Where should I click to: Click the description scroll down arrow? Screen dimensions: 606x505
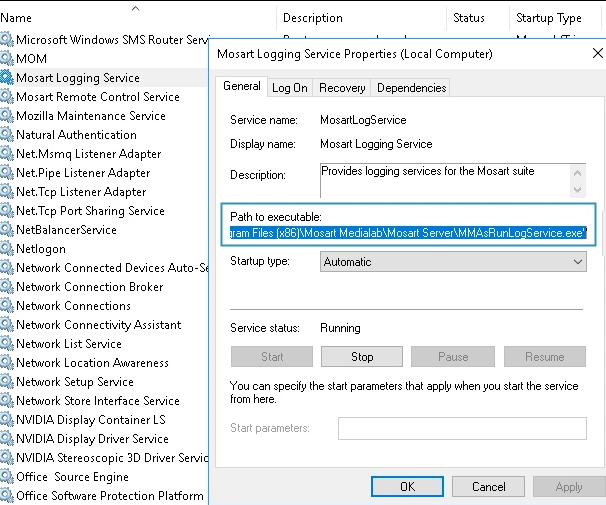[x=577, y=190]
